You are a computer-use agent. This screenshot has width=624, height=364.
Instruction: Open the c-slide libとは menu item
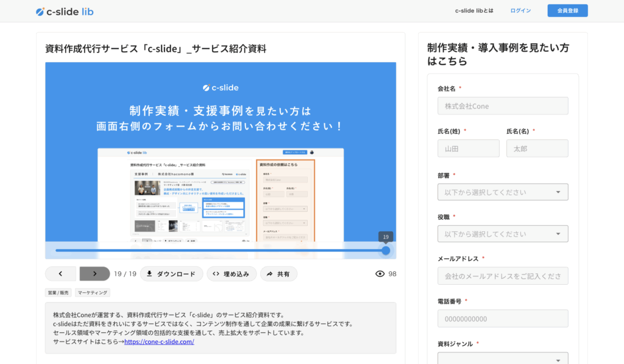click(x=474, y=11)
